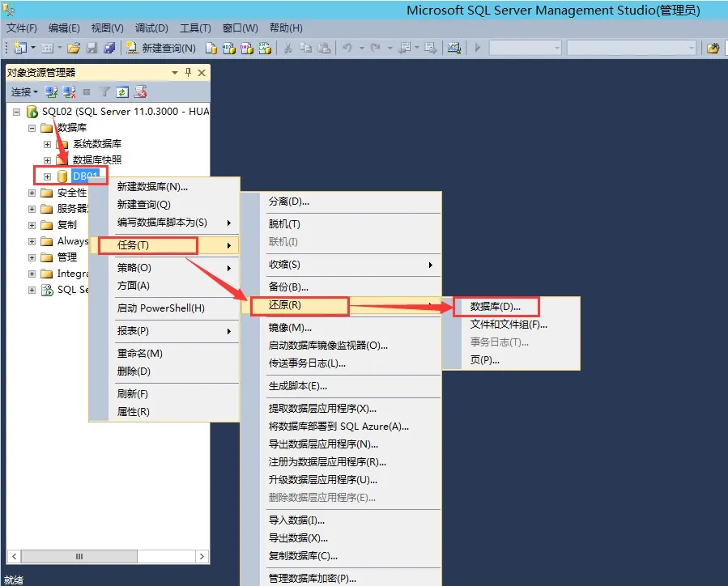
Task: Click 文件和文件组(F)... restore option
Action: 509,325
